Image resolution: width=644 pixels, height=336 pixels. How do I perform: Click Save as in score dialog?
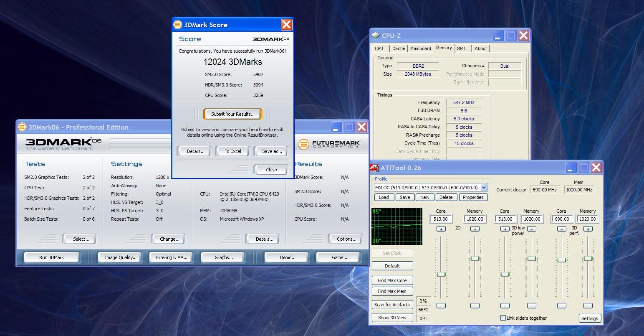[272, 151]
